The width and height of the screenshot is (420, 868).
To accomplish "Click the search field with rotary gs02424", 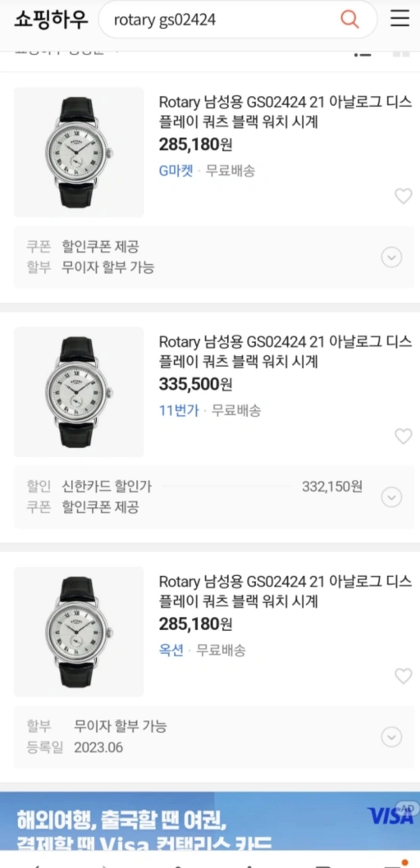I will pyautogui.click(x=221, y=20).
